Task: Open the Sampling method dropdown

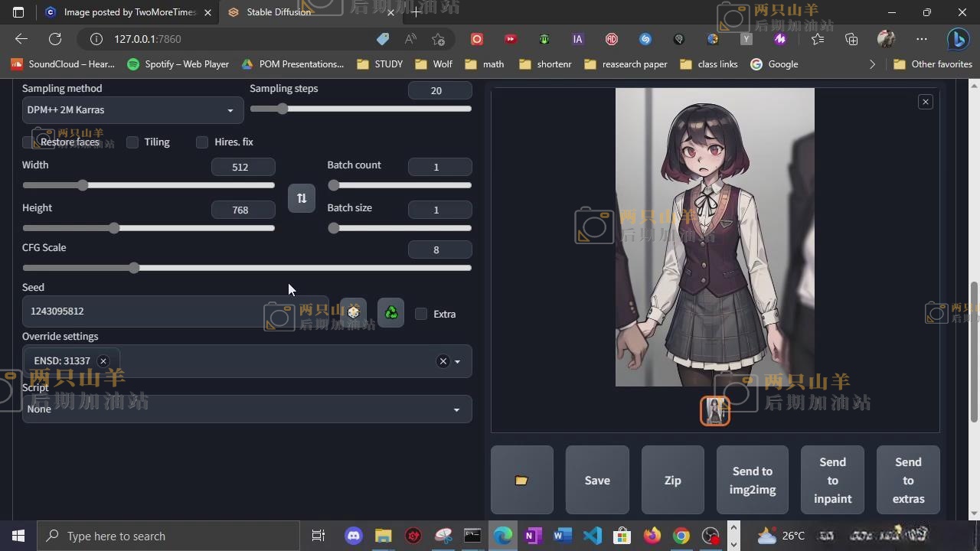Action: pos(132,110)
